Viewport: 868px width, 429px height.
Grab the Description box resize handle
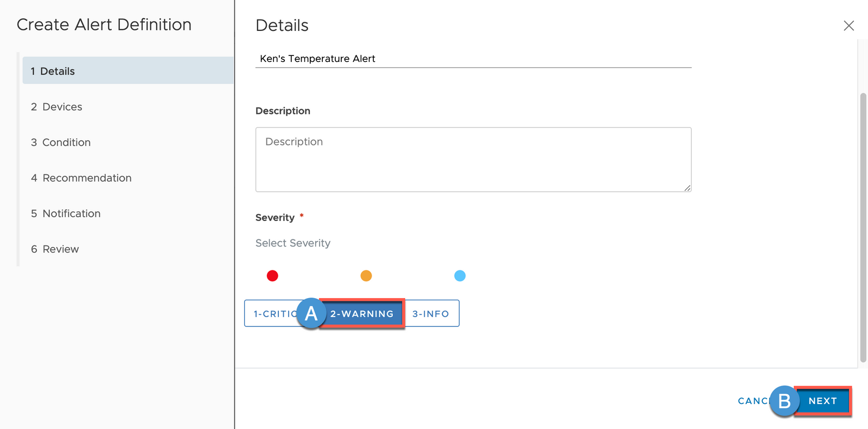pos(687,188)
